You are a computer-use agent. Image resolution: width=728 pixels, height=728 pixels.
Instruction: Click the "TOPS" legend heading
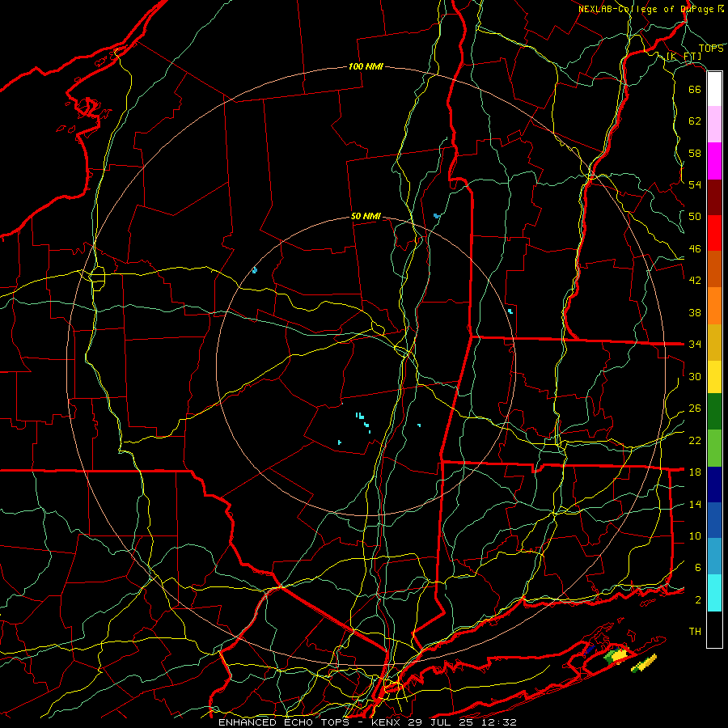[x=711, y=49]
